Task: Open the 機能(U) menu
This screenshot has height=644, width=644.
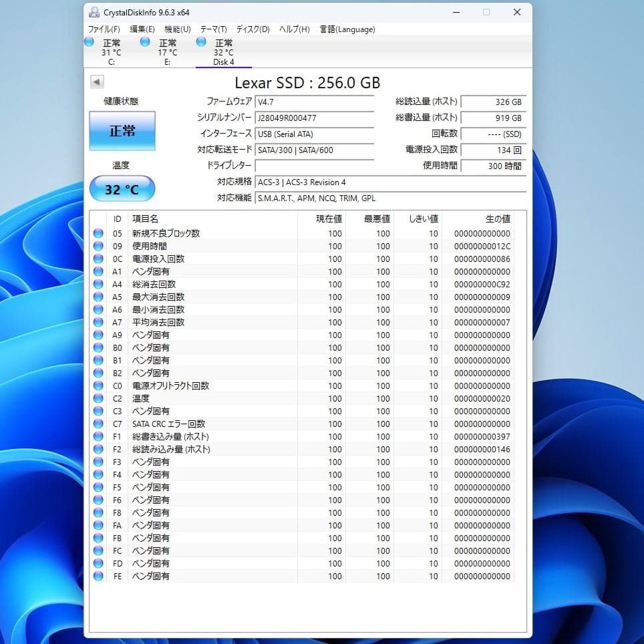Action: [178, 29]
